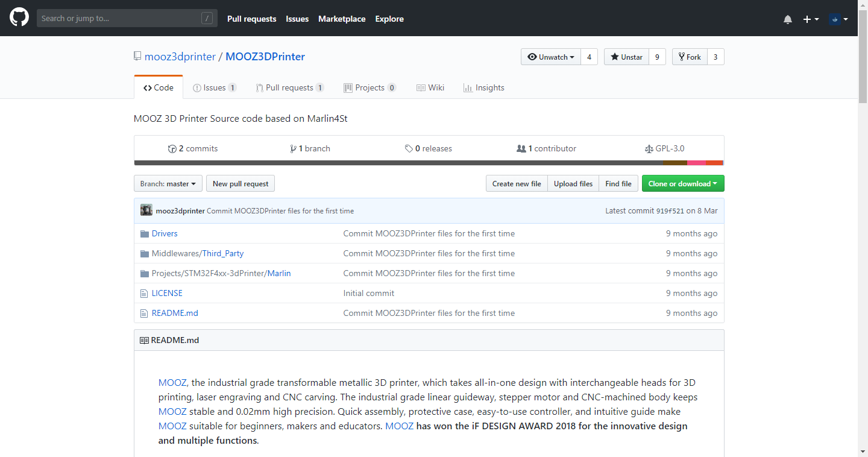Click README.md row's 9 months ago
This screenshot has width=868, height=457.
691,313
